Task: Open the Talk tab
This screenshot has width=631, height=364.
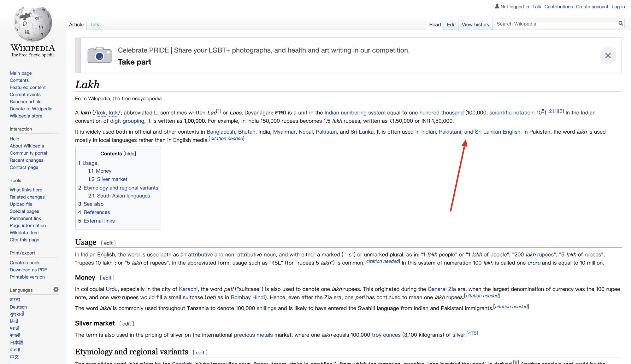Action: (x=94, y=25)
